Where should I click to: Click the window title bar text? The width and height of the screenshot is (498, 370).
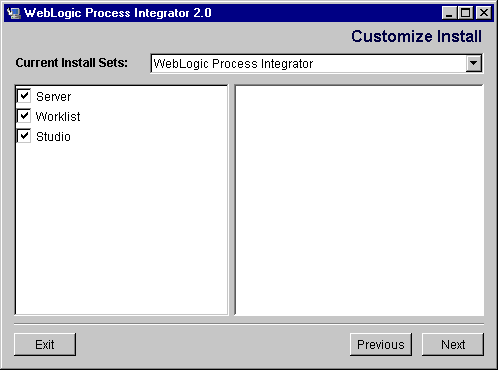pyautogui.click(x=118, y=13)
